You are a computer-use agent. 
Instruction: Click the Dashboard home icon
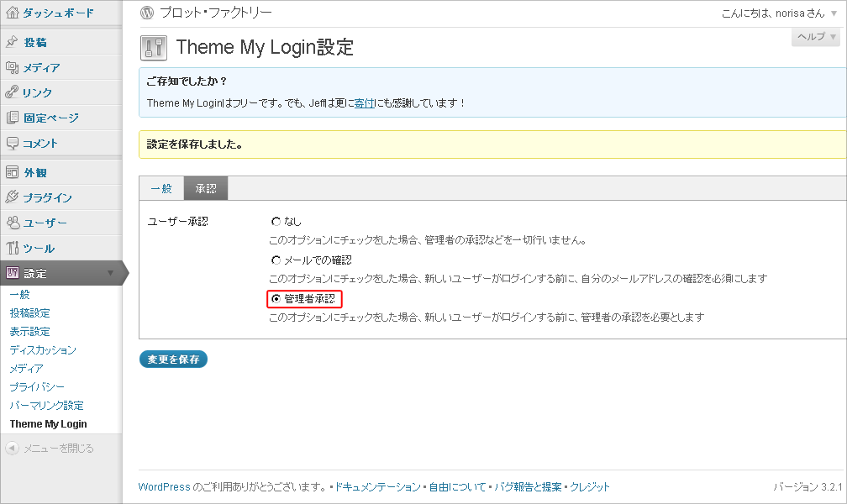(x=12, y=13)
